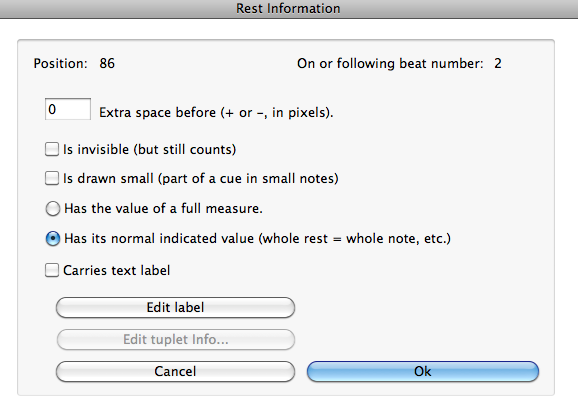The height and width of the screenshot is (414, 578).
Task: Select Has its normal indicated value radio button
Action: (x=53, y=239)
